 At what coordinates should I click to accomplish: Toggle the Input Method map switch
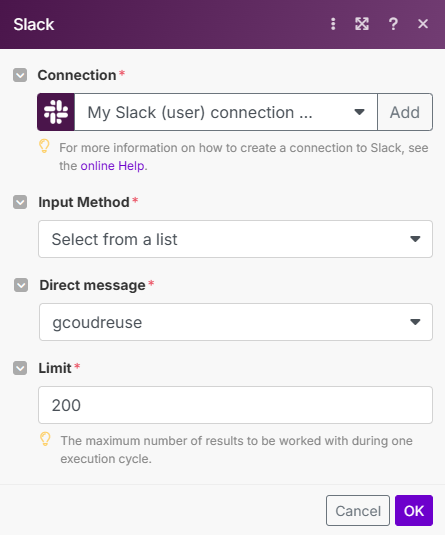click(20, 202)
